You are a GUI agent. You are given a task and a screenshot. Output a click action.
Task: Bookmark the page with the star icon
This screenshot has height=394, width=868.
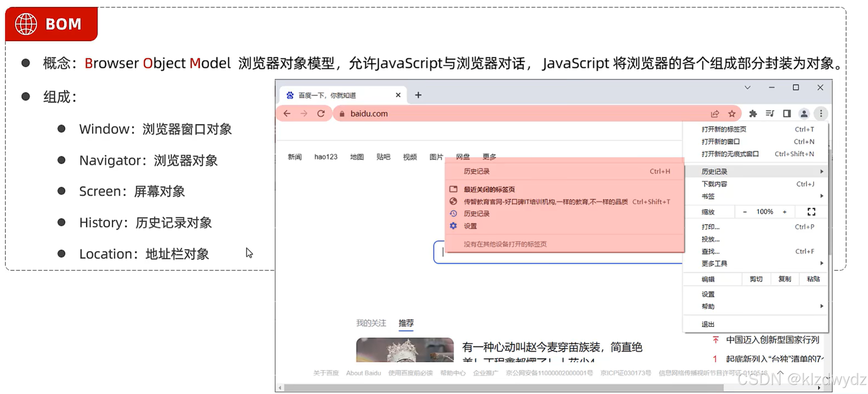point(732,113)
